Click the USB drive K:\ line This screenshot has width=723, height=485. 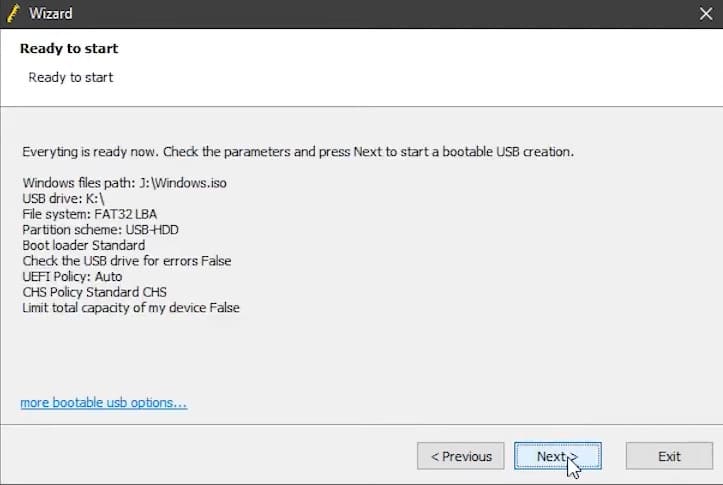(63, 198)
